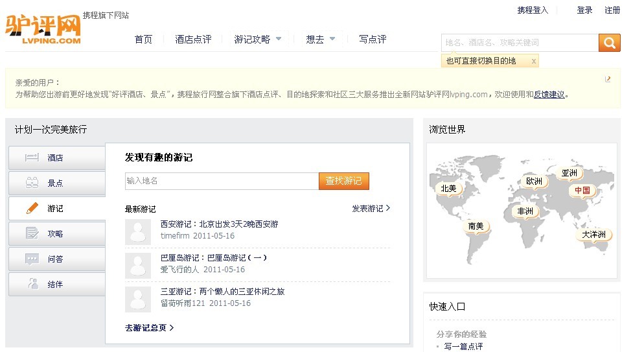Click the edit icon in the notice banner
This screenshot has width=644, height=352.
608,79
